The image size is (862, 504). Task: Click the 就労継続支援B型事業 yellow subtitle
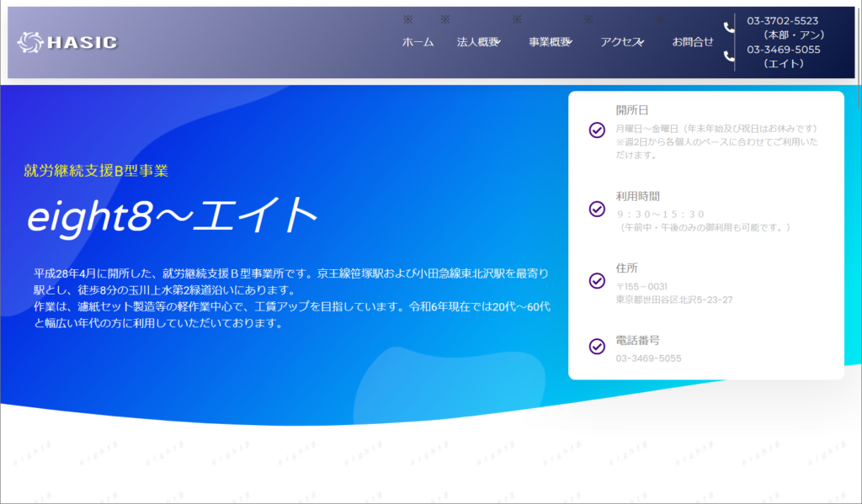(96, 171)
